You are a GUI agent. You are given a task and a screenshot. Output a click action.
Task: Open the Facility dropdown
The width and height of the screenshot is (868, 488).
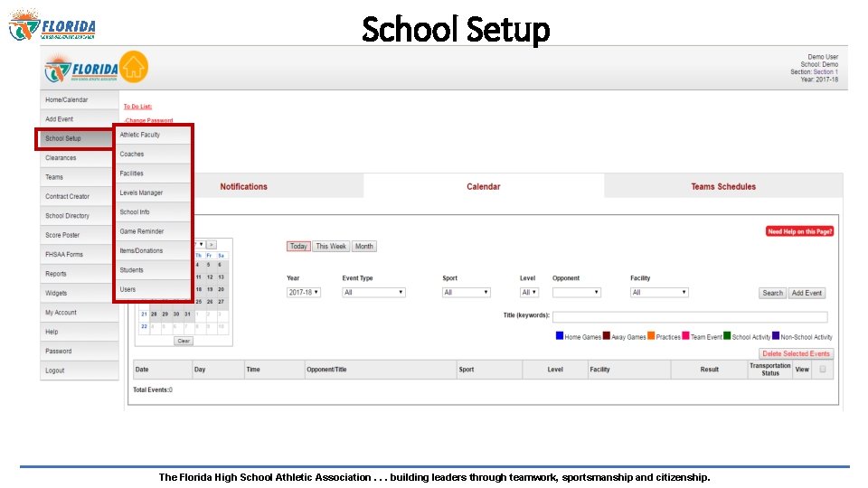coord(659,292)
